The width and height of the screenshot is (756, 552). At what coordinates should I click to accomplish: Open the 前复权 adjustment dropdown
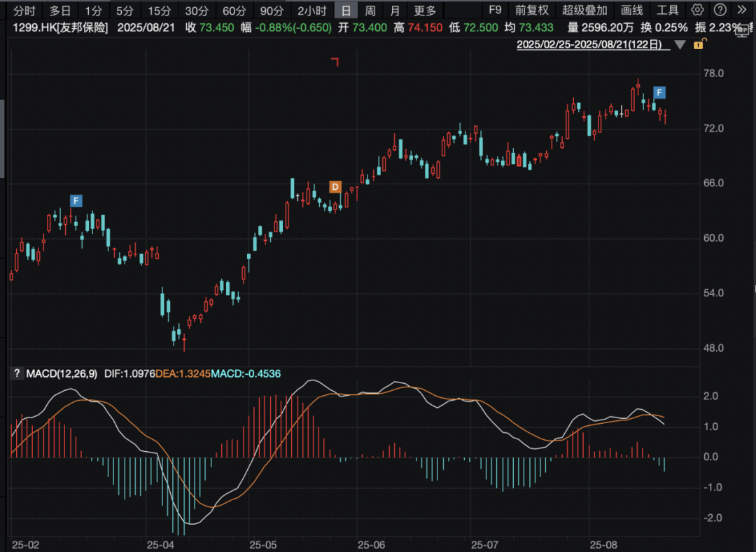pos(532,10)
